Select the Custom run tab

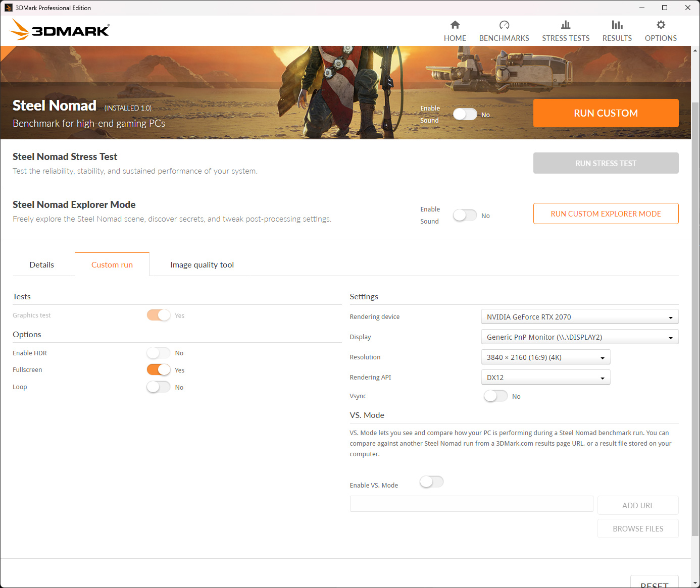pyautogui.click(x=112, y=265)
